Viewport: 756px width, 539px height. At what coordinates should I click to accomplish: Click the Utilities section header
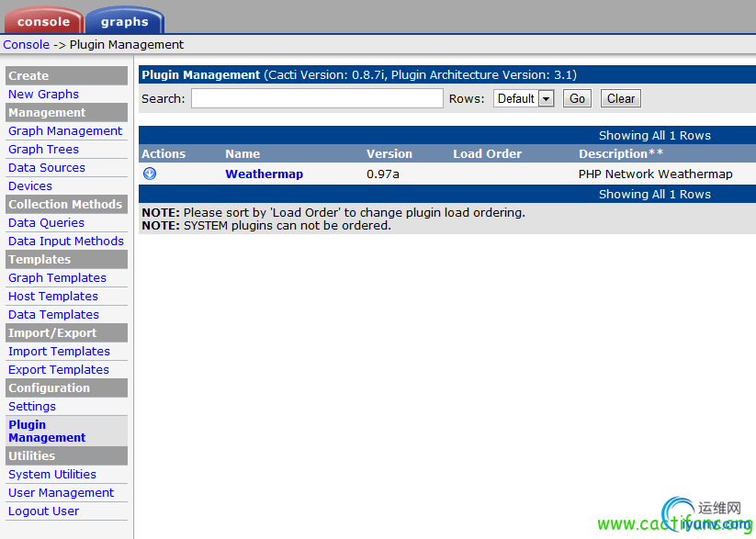coord(66,455)
